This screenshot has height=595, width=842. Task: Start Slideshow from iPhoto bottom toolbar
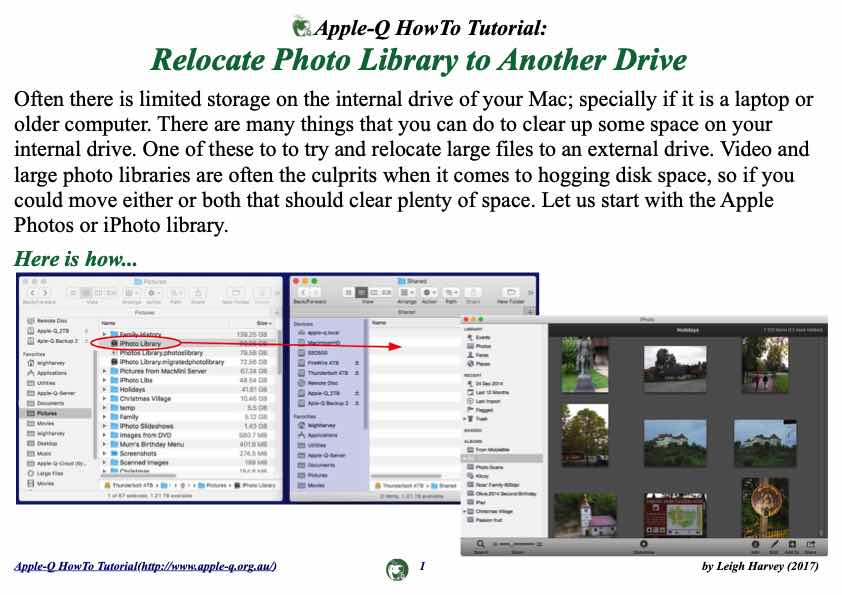[x=643, y=545]
